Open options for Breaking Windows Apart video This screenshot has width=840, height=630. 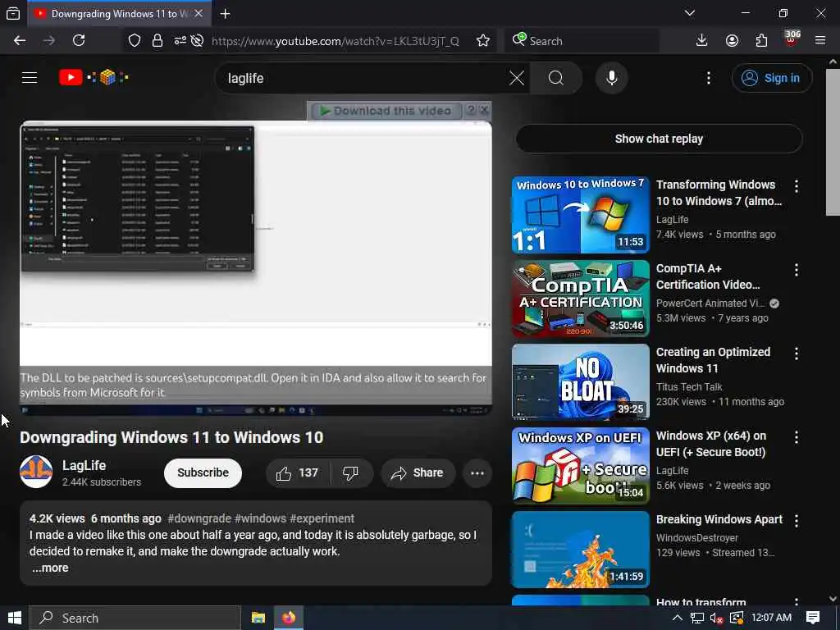click(x=796, y=520)
